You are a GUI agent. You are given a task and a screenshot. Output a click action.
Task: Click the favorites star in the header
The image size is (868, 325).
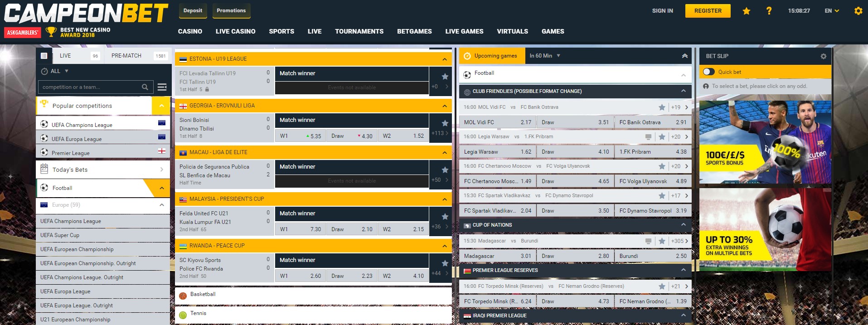click(746, 11)
